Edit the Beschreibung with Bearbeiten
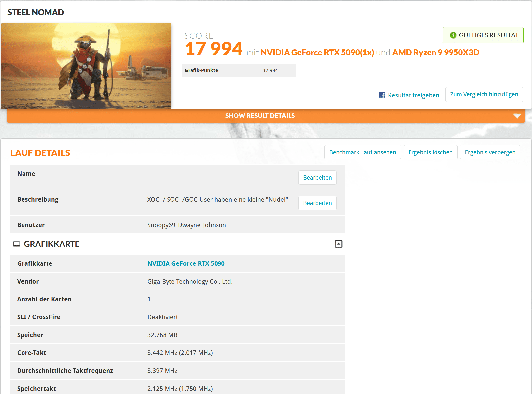 (x=317, y=203)
